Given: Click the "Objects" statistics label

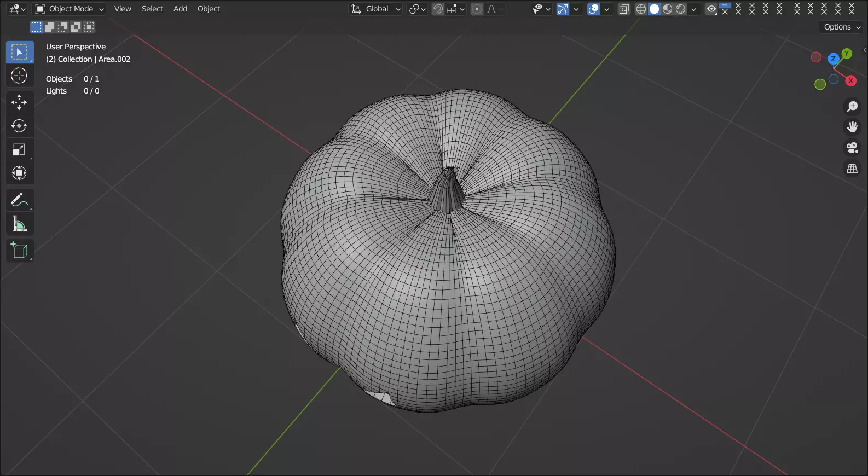Looking at the screenshot, I should 59,79.
